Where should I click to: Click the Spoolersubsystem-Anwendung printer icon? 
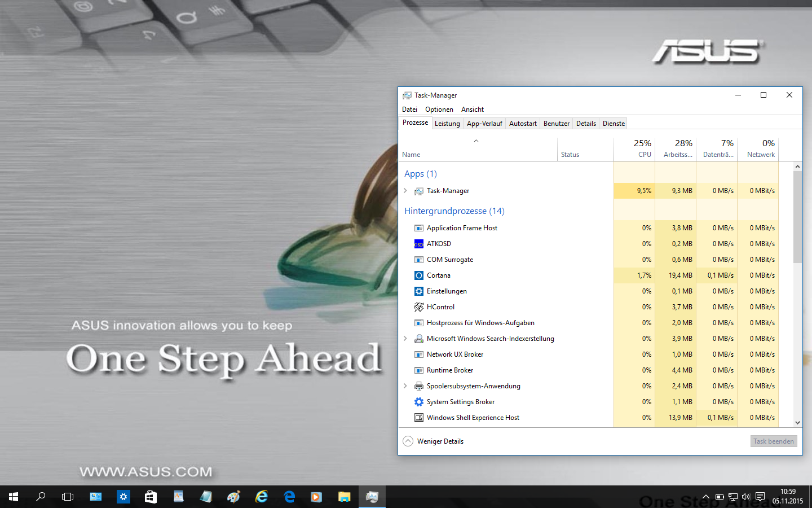419,386
